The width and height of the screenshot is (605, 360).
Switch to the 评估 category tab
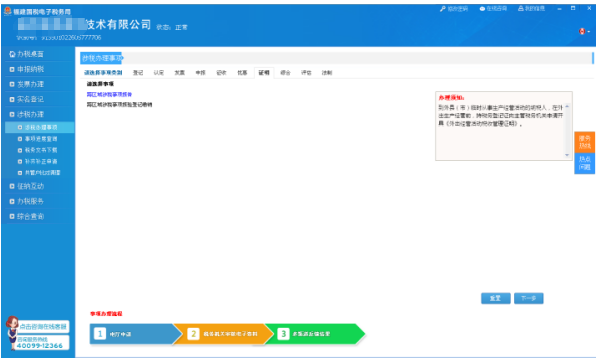pyautogui.click(x=306, y=73)
